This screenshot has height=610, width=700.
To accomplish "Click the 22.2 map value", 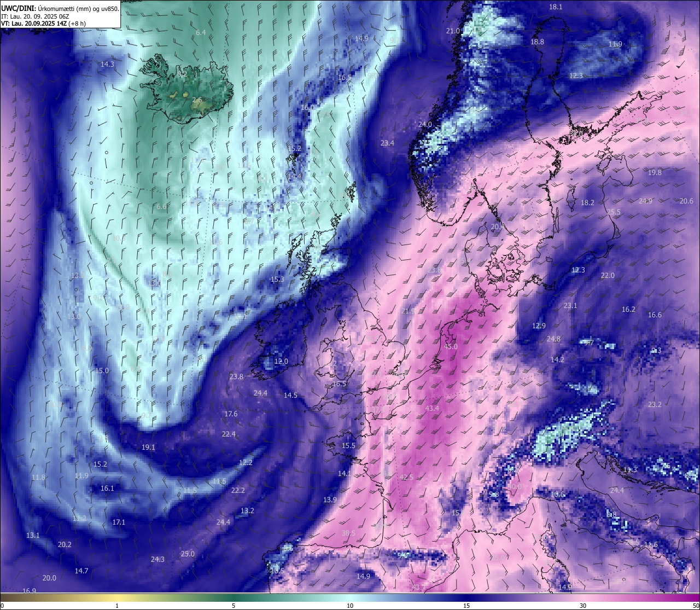I will [x=238, y=490].
